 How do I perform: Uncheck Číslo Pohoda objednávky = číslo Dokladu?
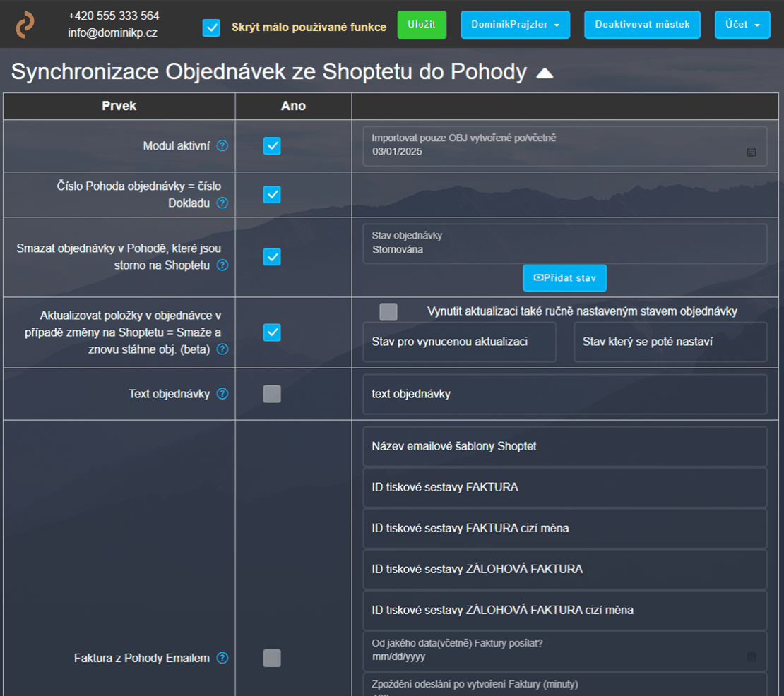click(272, 194)
